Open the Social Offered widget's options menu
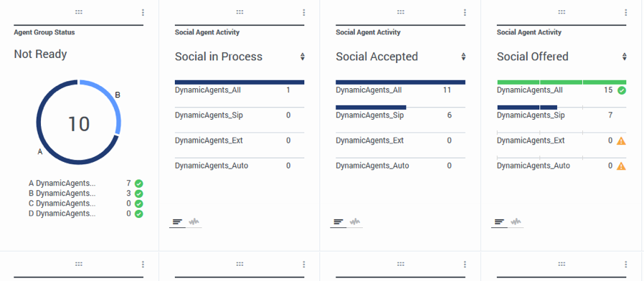644x281 pixels. point(626,13)
